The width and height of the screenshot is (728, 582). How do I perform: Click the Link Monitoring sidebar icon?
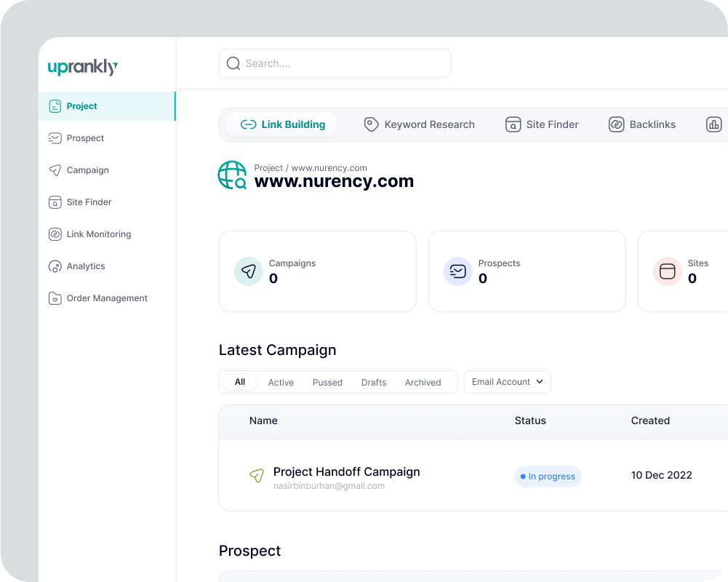pyautogui.click(x=55, y=234)
